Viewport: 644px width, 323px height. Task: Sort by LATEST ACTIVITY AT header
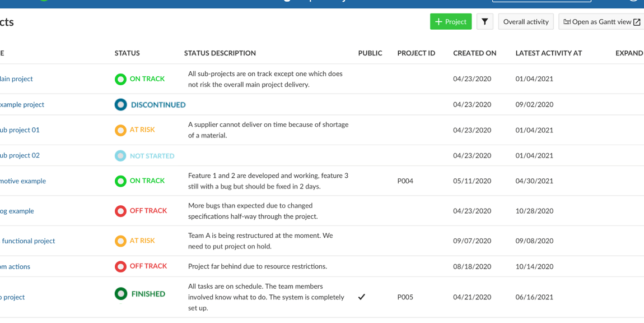pos(549,53)
